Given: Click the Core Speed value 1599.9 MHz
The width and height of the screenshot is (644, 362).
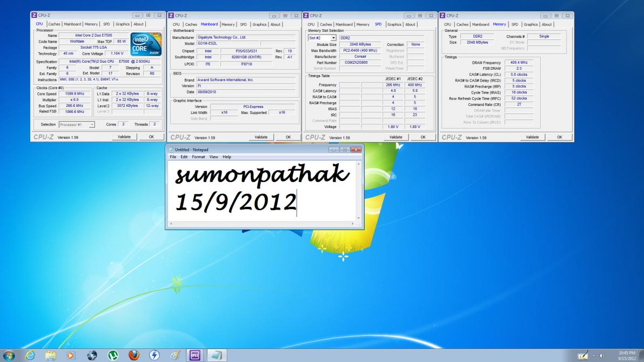Looking at the screenshot, I should coord(75,93).
